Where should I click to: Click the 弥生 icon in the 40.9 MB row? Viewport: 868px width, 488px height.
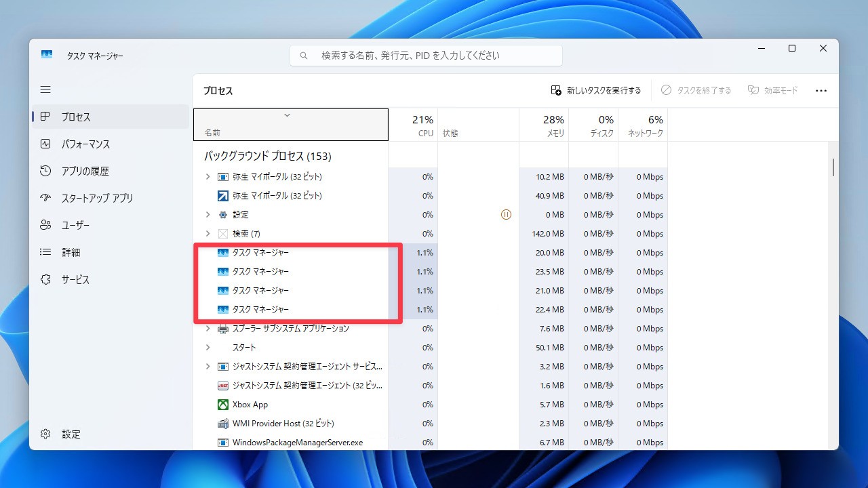tap(223, 196)
